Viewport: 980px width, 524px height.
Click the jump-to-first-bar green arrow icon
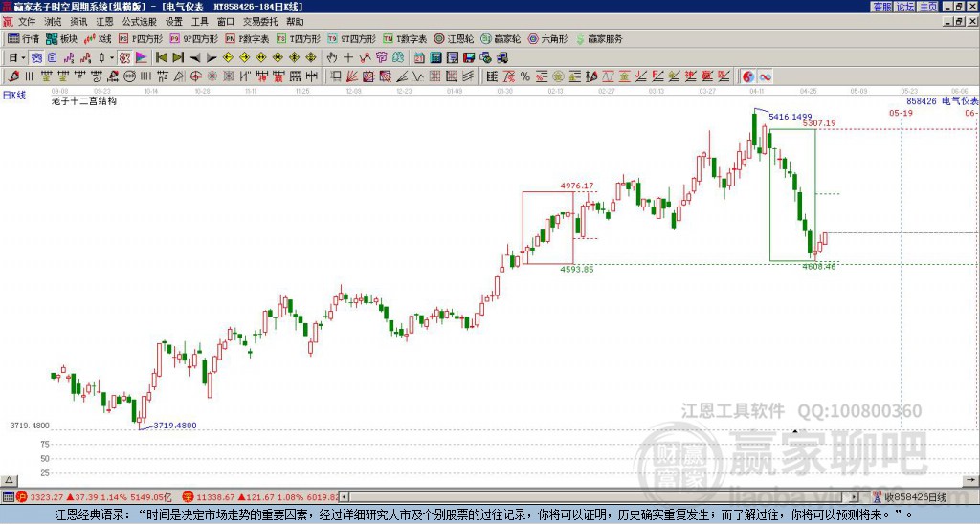161,58
